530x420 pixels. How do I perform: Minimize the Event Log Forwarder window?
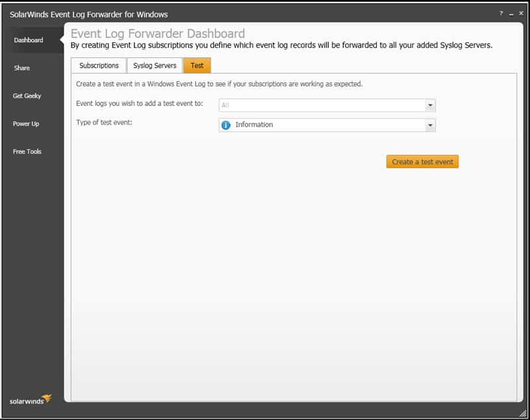pos(511,13)
